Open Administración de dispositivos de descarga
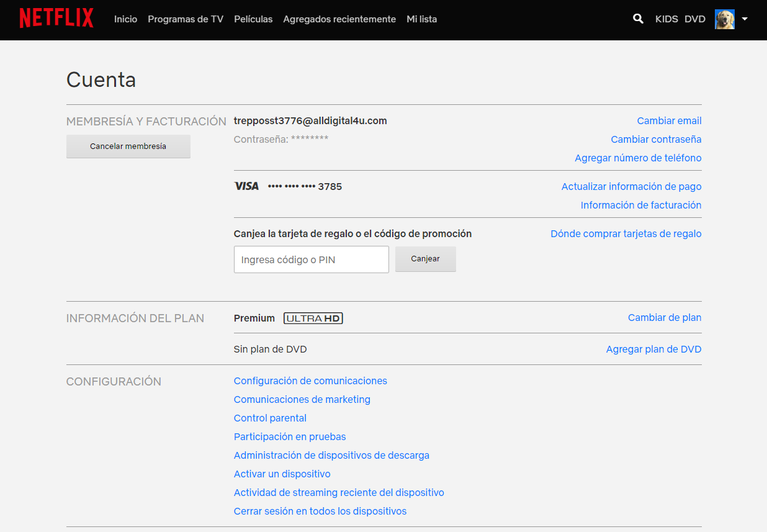Image resolution: width=767 pixels, height=532 pixels. tap(331, 456)
